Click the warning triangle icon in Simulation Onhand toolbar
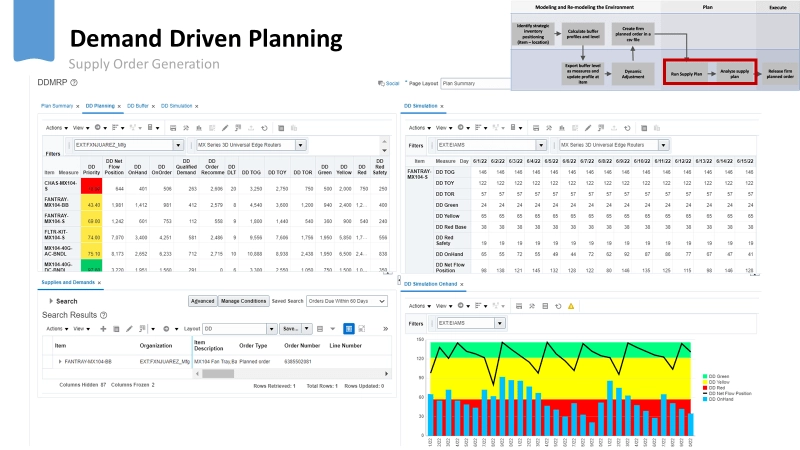The width and height of the screenshot is (800, 450). [x=570, y=306]
